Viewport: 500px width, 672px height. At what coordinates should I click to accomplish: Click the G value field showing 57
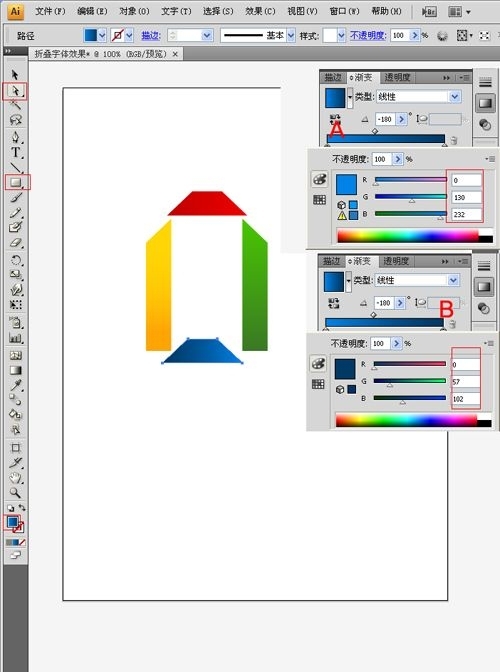click(465, 381)
